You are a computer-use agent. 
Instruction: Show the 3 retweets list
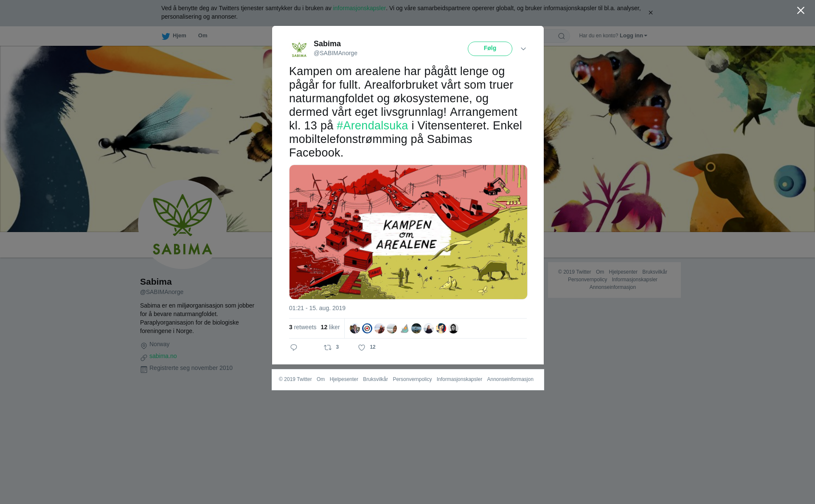303,327
